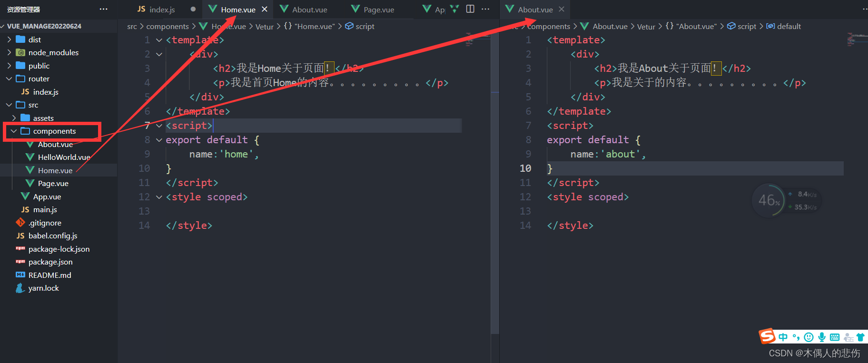The height and width of the screenshot is (363, 868).
Task: Place cursor on right editor's name:'about' line
Action: point(608,154)
